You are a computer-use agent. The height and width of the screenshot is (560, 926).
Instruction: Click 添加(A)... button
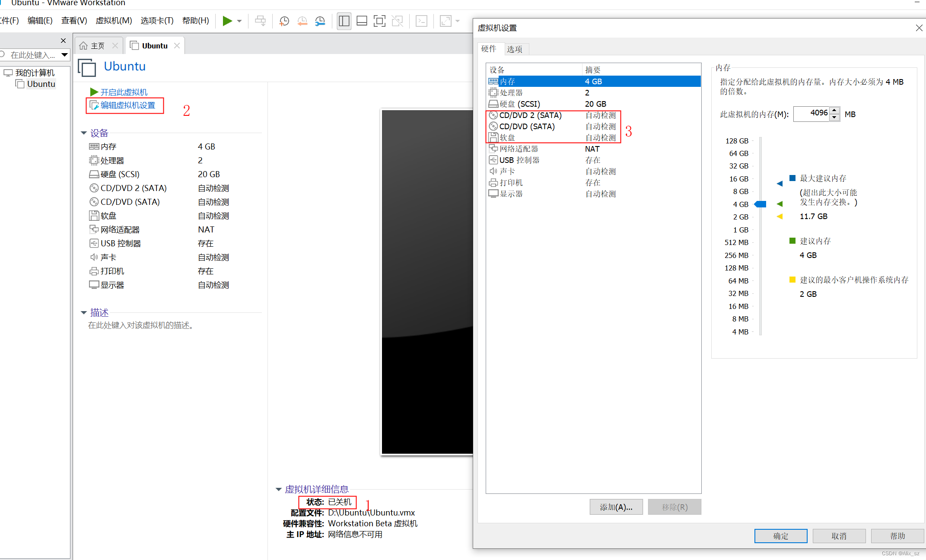[616, 507]
